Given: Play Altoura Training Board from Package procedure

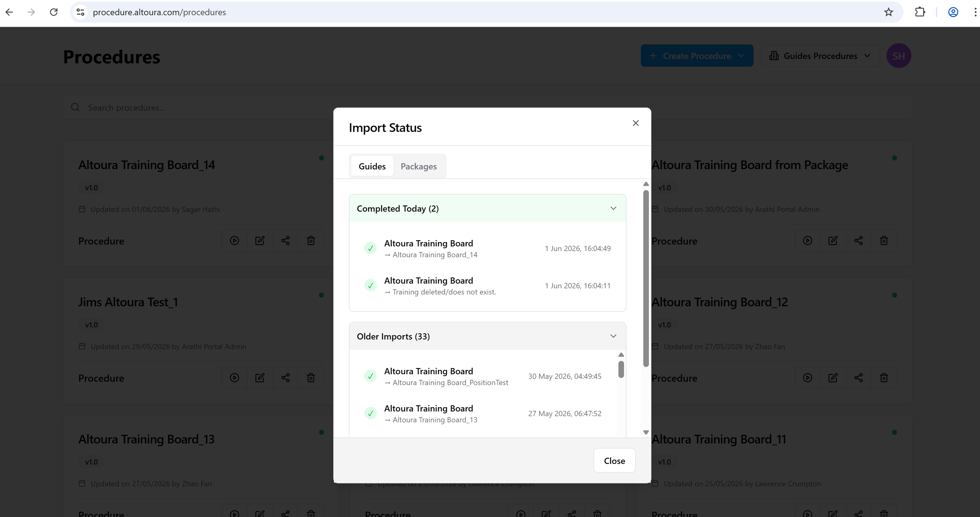Looking at the screenshot, I should (x=807, y=241).
